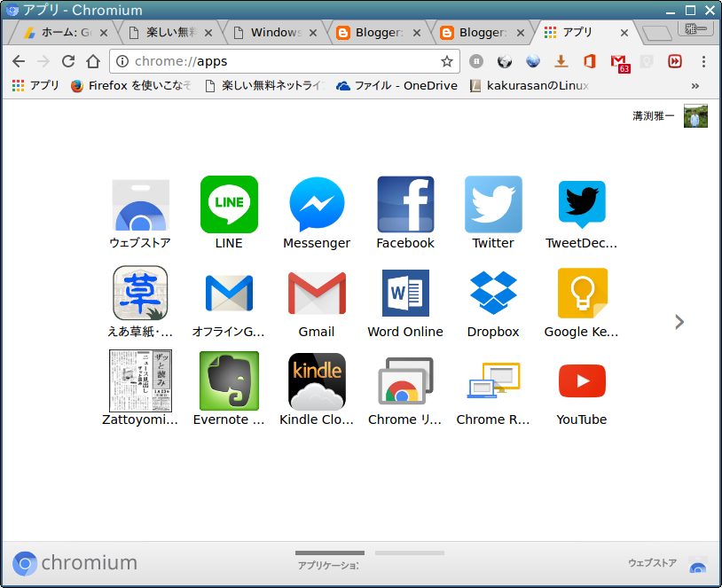Show hidden bookmarks with chevron

tap(695, 86)
